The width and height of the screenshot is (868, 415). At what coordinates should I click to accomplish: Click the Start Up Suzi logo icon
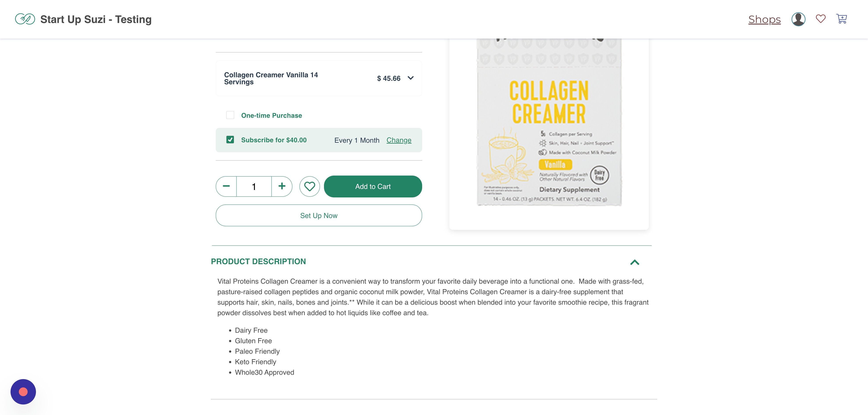click(25, 19)
